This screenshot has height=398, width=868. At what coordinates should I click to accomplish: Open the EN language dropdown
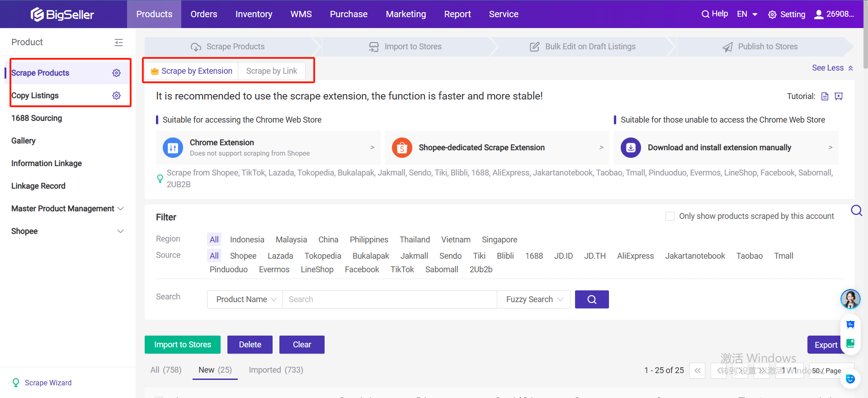[747, 14]
